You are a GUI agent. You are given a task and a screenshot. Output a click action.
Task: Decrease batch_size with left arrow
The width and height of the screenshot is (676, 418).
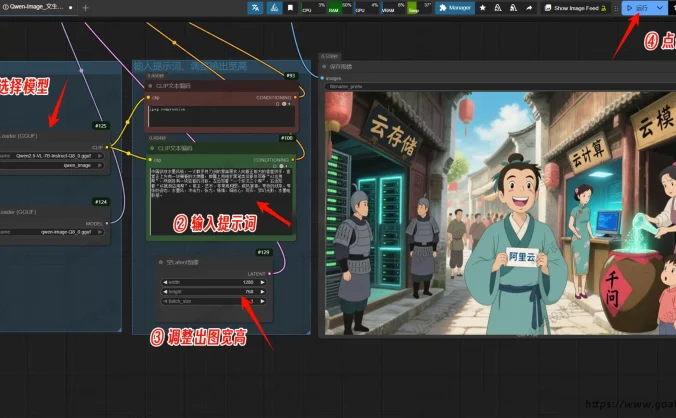(165, 301)
